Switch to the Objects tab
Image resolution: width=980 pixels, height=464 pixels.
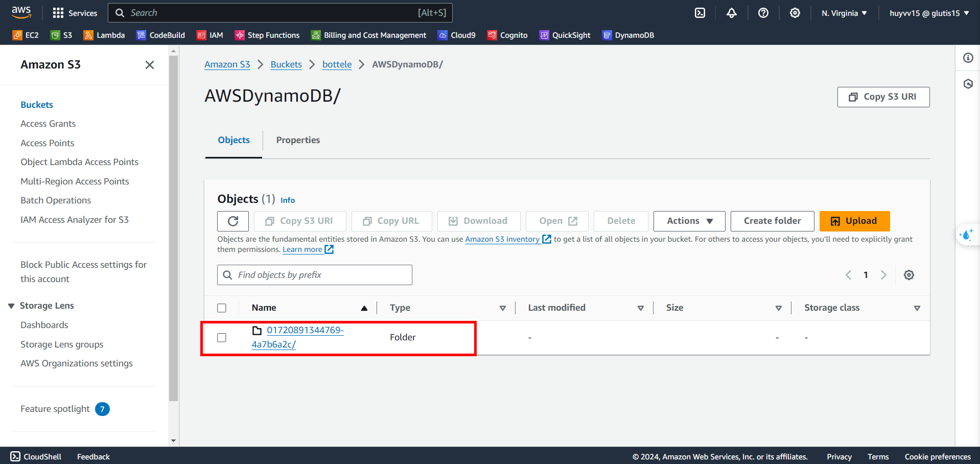tap(234, 140)
